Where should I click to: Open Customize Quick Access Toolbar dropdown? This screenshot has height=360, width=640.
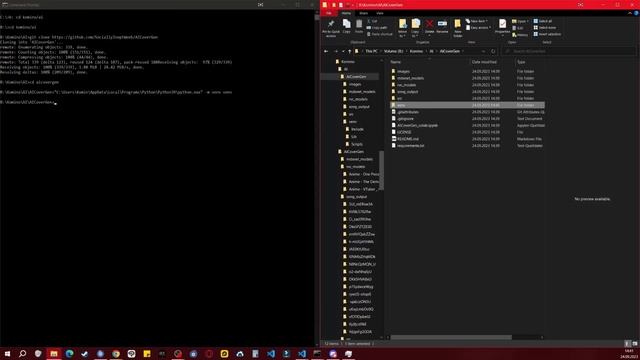point(353,5)
